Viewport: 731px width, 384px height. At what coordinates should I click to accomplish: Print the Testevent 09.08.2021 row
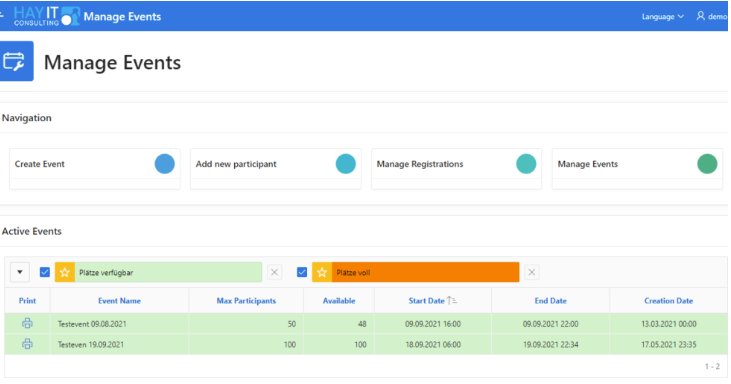tap(27, 323)
